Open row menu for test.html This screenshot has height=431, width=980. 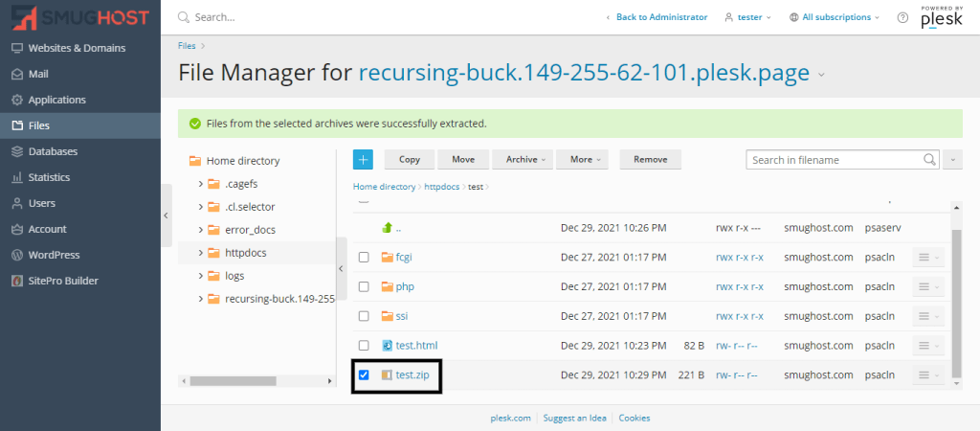click(x=928, y=346)
